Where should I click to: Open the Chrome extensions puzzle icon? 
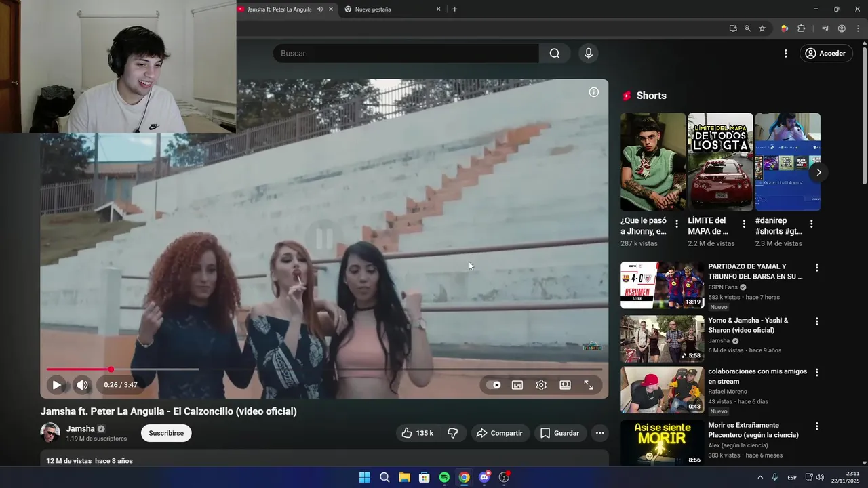[x=801, y=28]
